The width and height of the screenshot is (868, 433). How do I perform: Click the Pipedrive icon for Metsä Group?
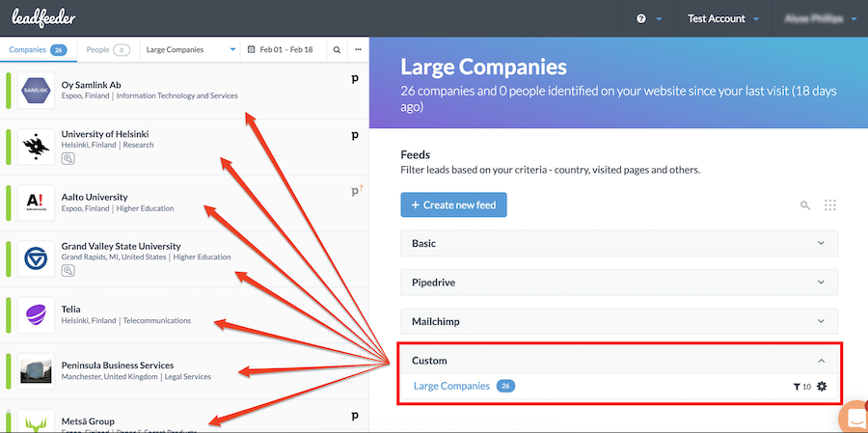355,415
